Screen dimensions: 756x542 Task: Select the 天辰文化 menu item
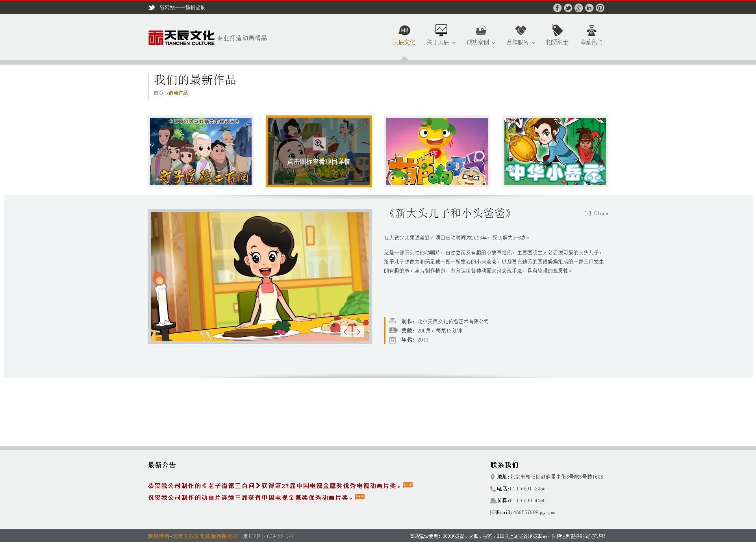(x=404, y=42)
